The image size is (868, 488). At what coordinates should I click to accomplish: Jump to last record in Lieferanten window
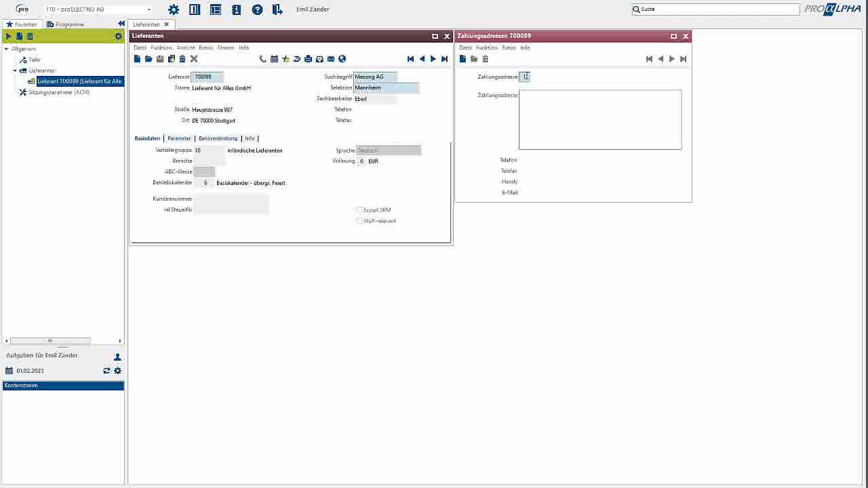[x=445, y=59]
